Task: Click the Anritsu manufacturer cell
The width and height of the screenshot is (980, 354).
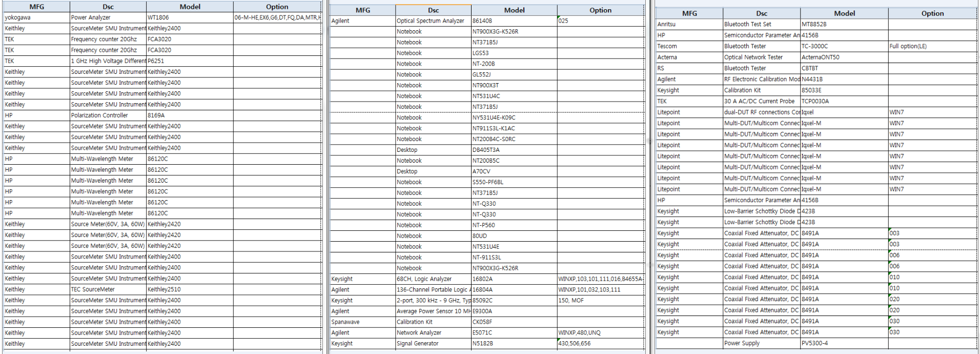Action: [x=666, y=24]
